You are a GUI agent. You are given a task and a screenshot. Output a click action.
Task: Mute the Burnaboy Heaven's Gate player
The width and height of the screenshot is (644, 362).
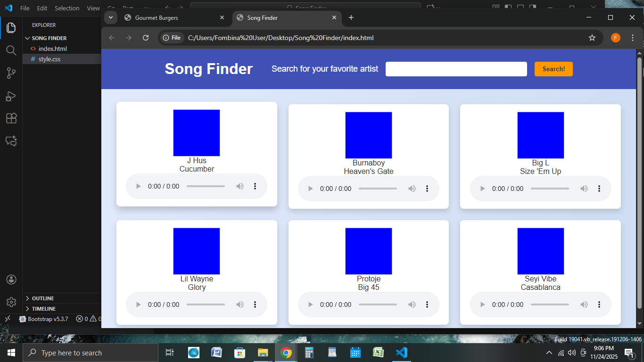point(412,189)
